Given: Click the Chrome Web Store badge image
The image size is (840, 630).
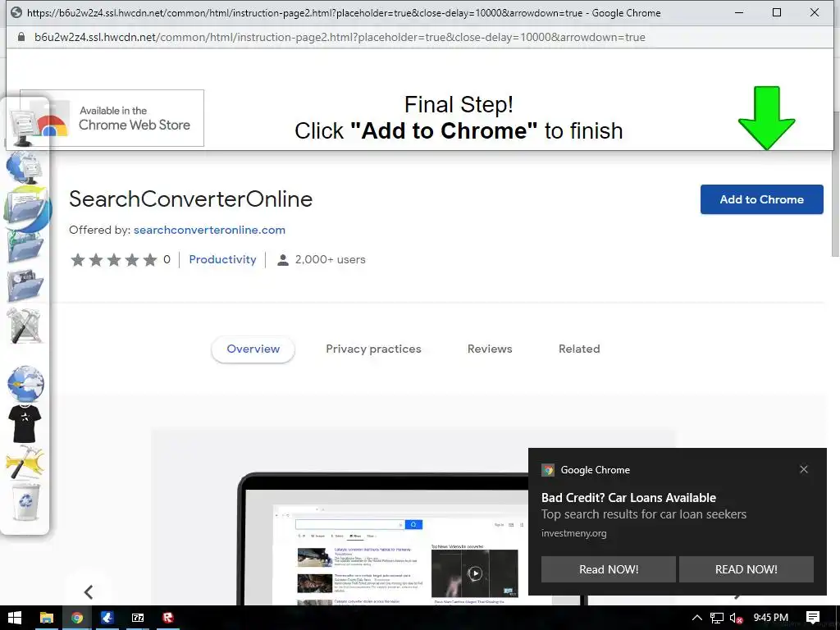Looking at the screenshot, I should [x=112, y=118].
